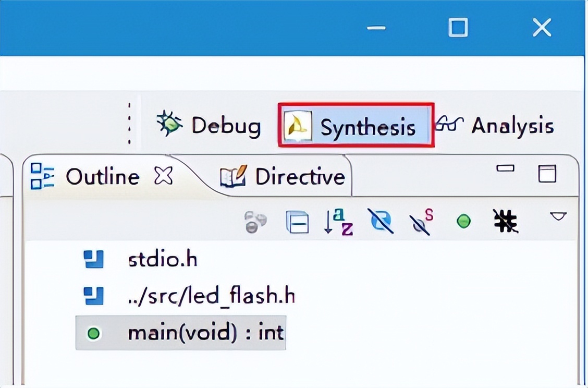The height and width of the screenshot is (388, 588).
Task: Open the Synthesis perspective
Action: click(x=356, y=125)
